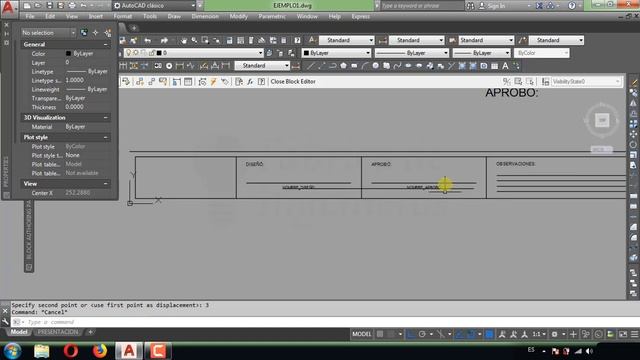
Task: Toggle the highlighted blue status bar button
Action: pyautogui.click(x=489, y=334)
